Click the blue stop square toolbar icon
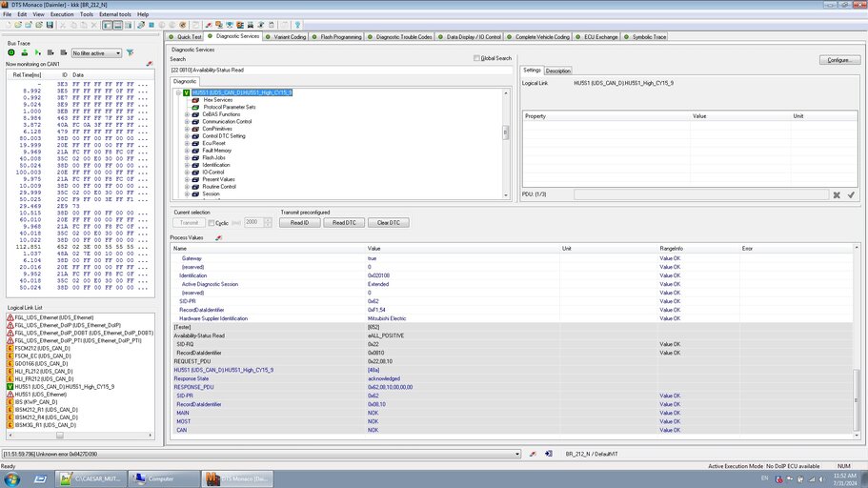This screenshot has width=868, height=488. pyautogui.click(x=151, y=25)
